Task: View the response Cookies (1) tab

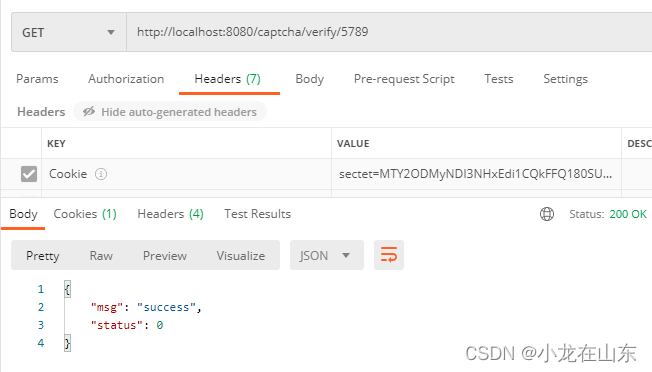Action: tap(85, 214)
